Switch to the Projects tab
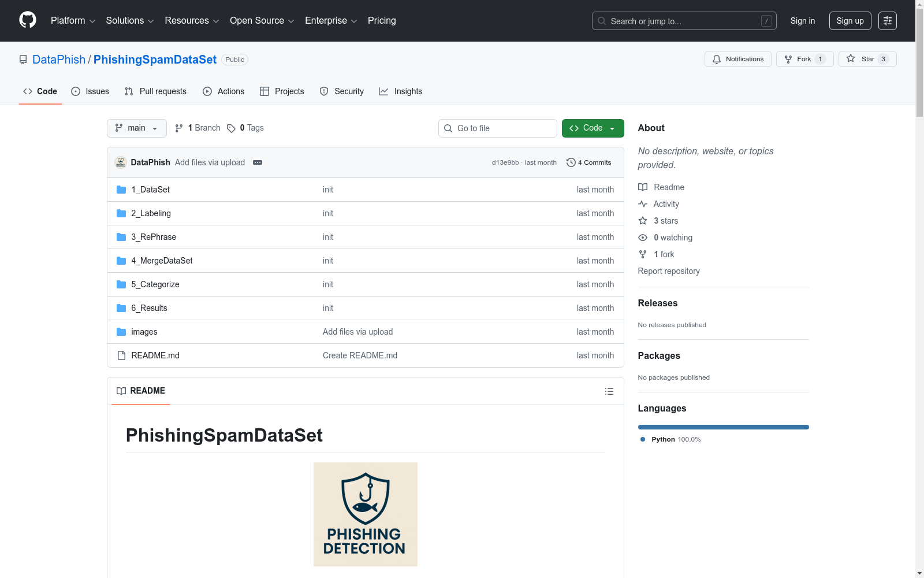 282,91
